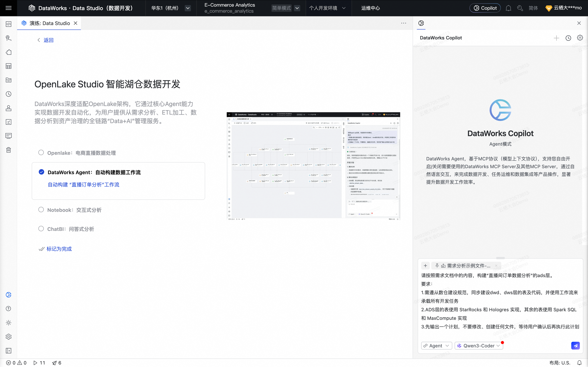Click 自动构建“直播订单分析”工作流 link
The image size is (588, 367).
(x=83, y=184)
